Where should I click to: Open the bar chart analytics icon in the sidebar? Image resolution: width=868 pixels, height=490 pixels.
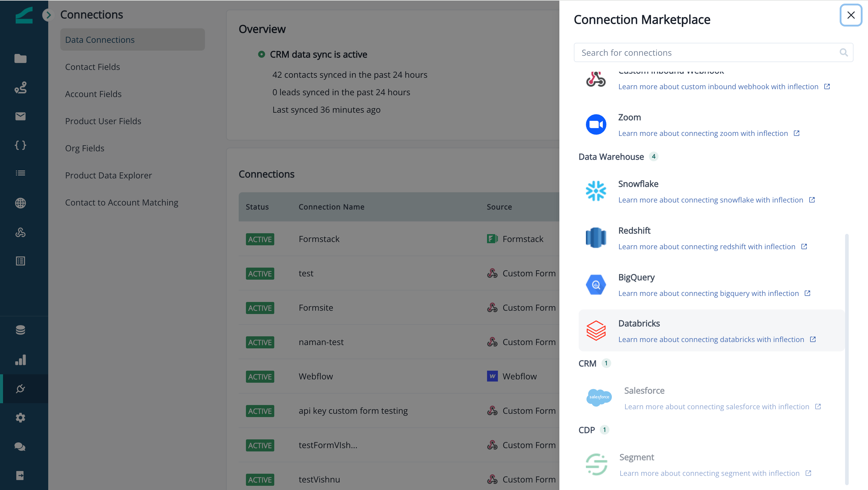click(x=20, y=360)
